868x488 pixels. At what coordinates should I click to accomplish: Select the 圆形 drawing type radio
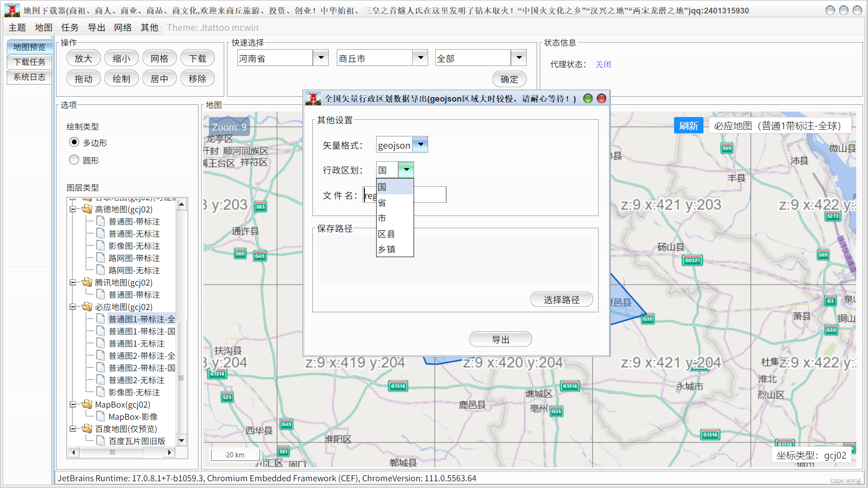(74, 160)
